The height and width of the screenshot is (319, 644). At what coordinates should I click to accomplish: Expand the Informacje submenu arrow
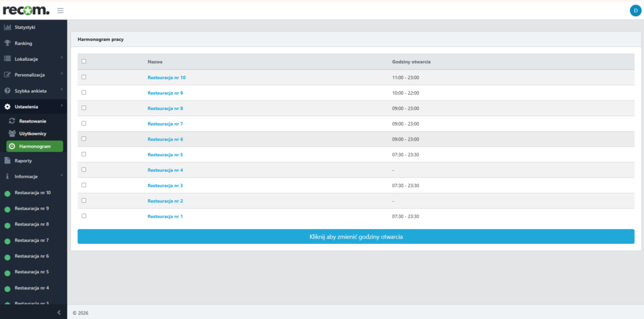pos(62,176)
